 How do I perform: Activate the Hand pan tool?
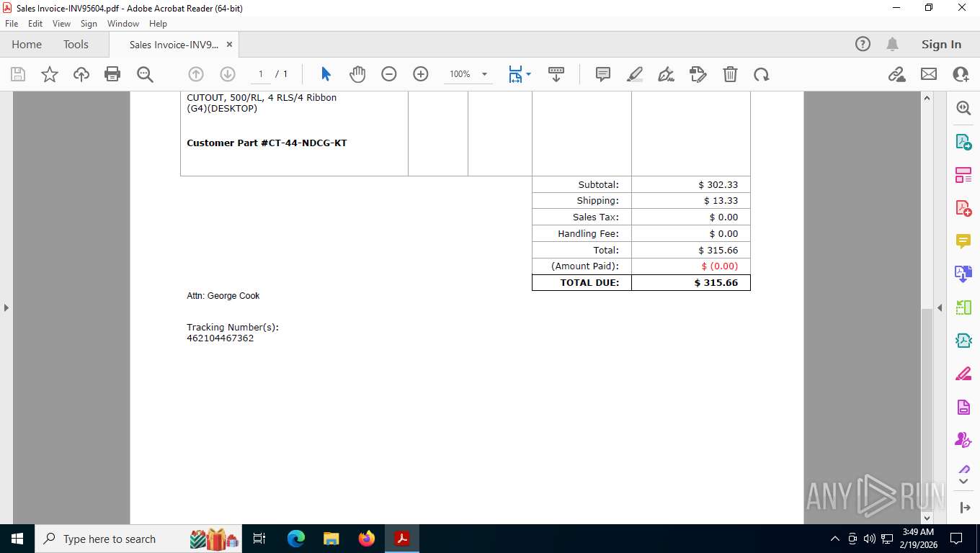tap(357, 74)
